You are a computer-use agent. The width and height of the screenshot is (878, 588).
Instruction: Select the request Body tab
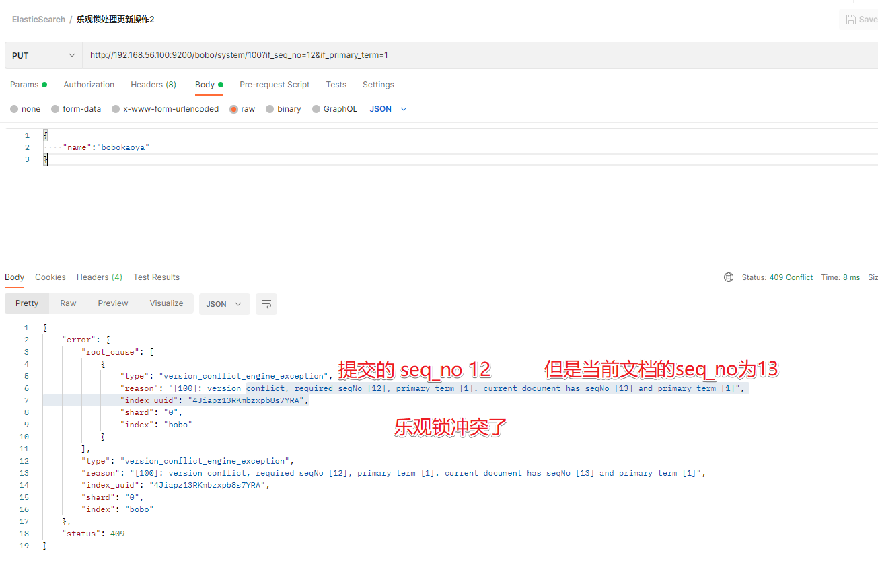coord(209,85)
